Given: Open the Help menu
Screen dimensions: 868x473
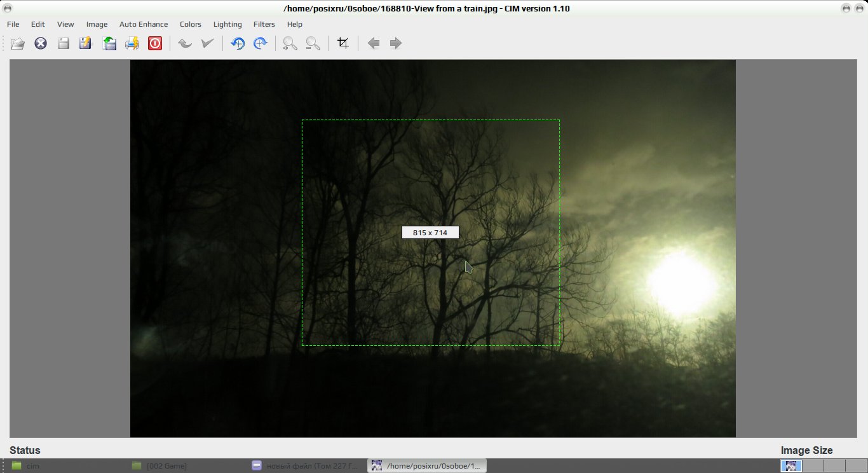Looking at the screenshot, I should [295, 24].
